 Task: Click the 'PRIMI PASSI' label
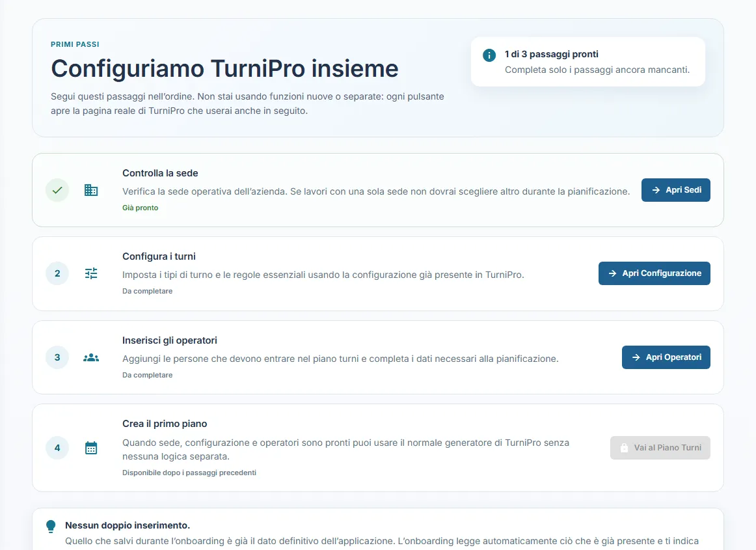(x=75, y=44)
